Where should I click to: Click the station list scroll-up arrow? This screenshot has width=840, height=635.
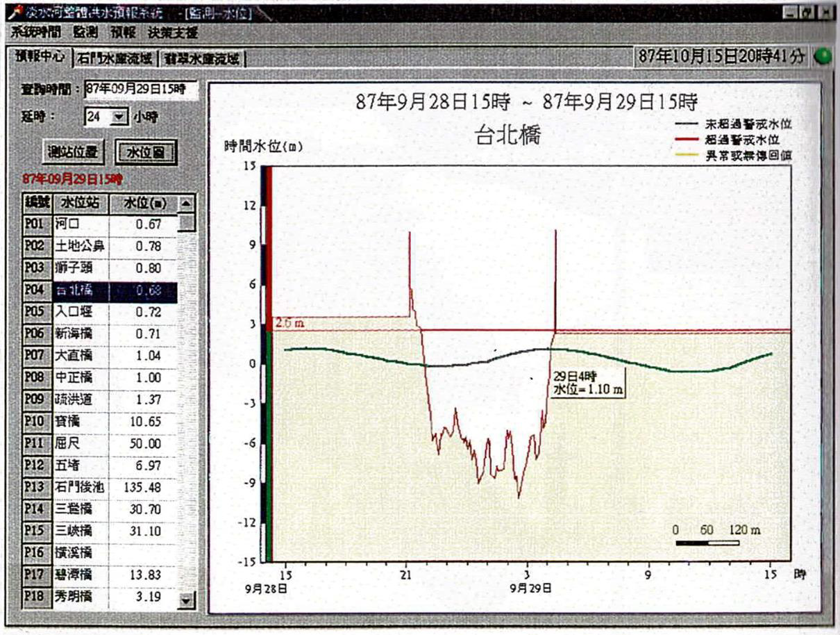coord(186,203)
